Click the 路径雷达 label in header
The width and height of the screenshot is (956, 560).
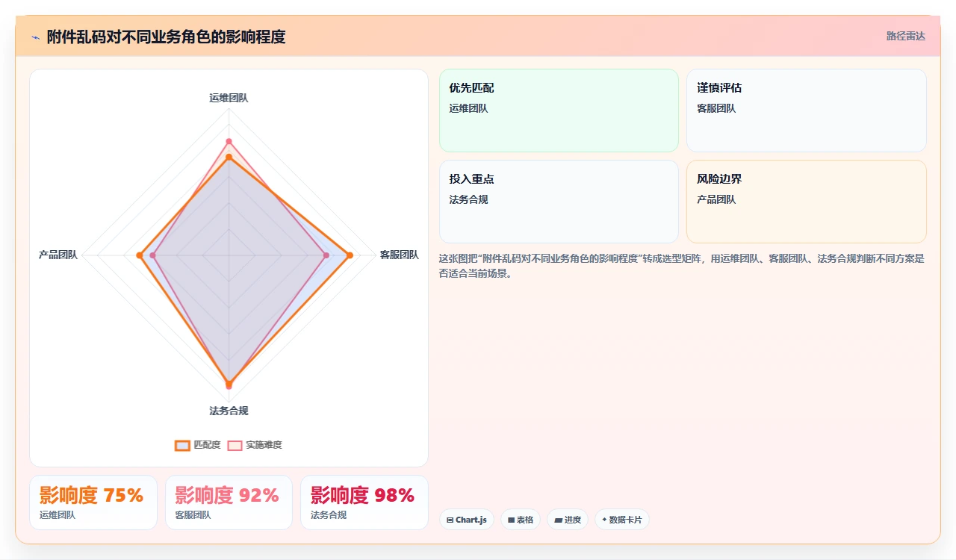click(x=905, y=36)
